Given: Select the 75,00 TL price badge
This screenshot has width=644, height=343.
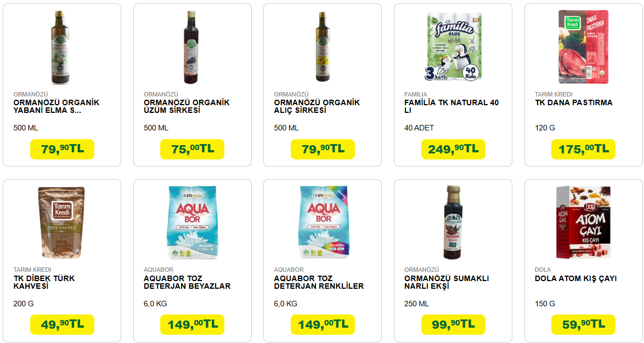Looking at the screenshot, I should (192, 149).
